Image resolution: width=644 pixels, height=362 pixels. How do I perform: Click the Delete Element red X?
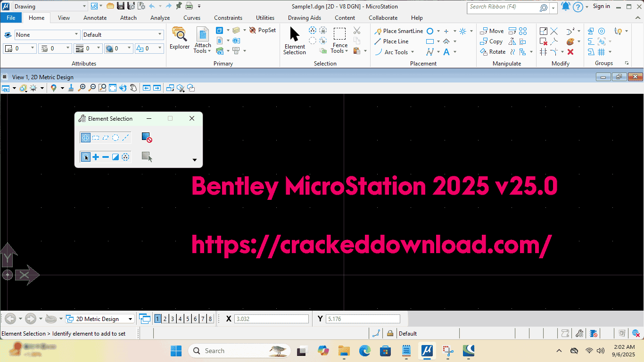(570, 52)
